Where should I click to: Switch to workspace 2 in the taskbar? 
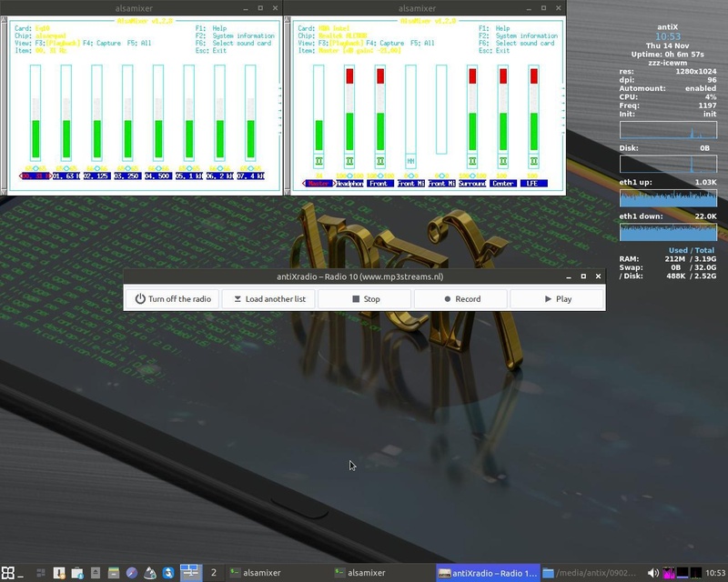pyautogui.click(x=214, y=573)
